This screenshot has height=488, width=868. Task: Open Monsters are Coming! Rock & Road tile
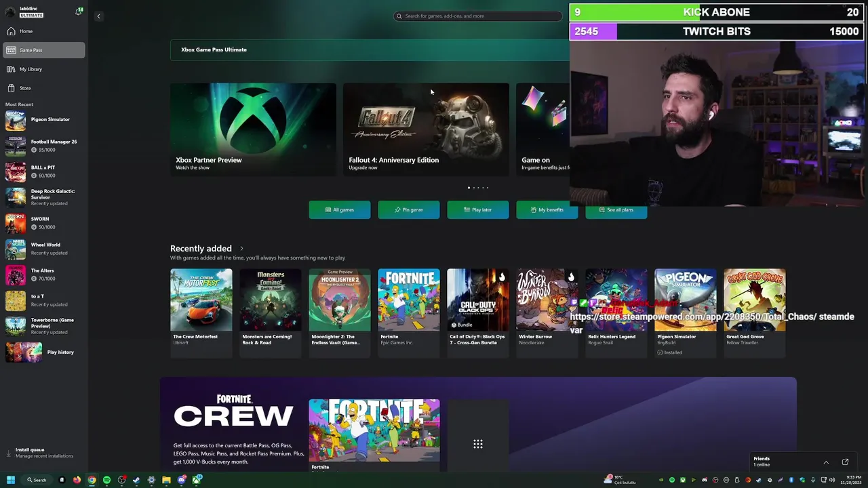coord(271,312)
